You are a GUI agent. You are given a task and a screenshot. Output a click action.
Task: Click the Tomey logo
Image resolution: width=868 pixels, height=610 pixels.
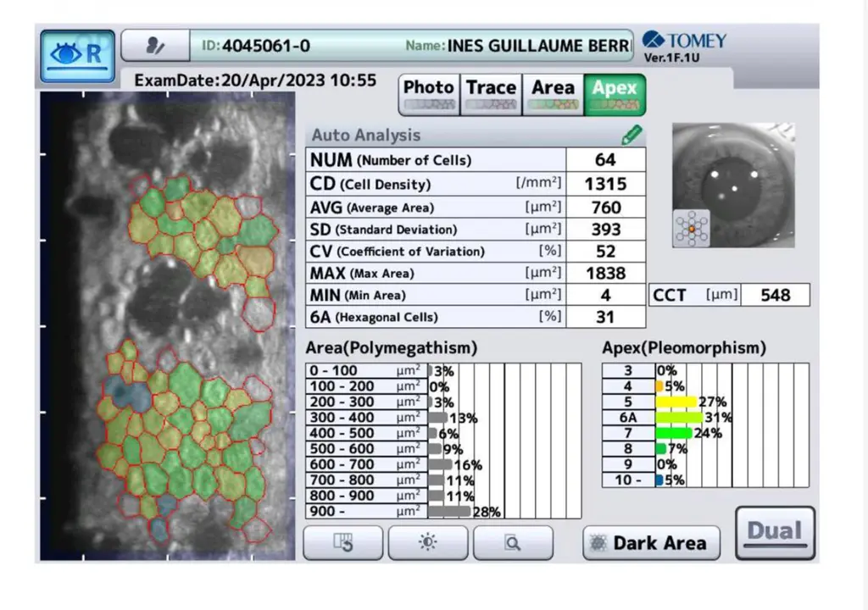[684, 41]
